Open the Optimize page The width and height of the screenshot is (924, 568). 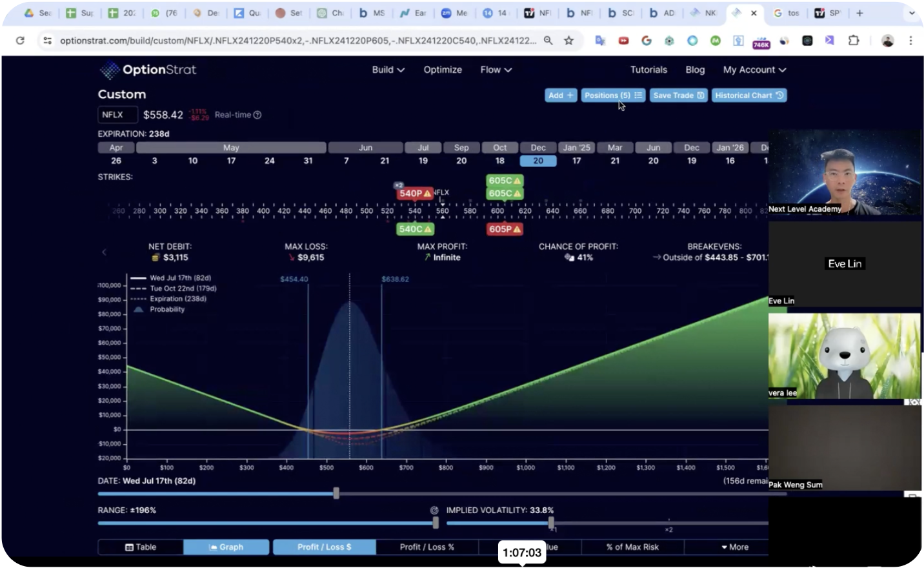tap(443, 70)
